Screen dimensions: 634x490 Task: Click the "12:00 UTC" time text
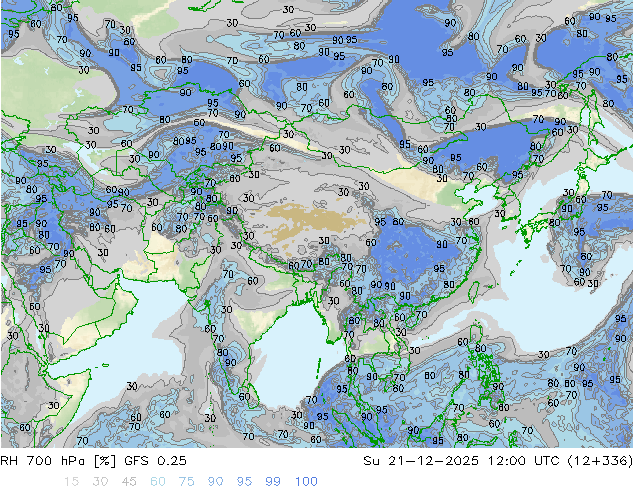[x=524, y=461]
